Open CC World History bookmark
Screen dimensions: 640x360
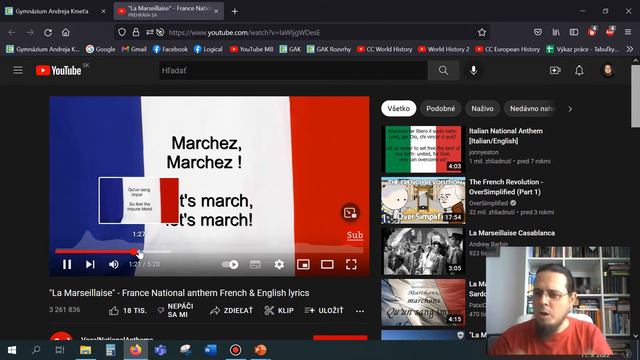pyautogui.click(x=384, y=49)
